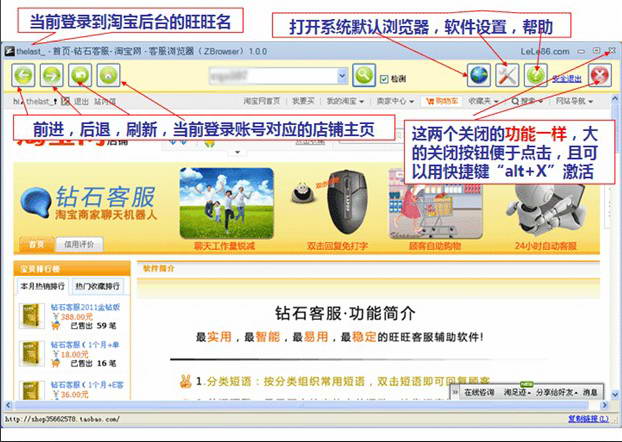This screenshot has width=622, height=442.
Task: Click the 在线咨询 toolbar button
Action: click(x=479, y=392)
